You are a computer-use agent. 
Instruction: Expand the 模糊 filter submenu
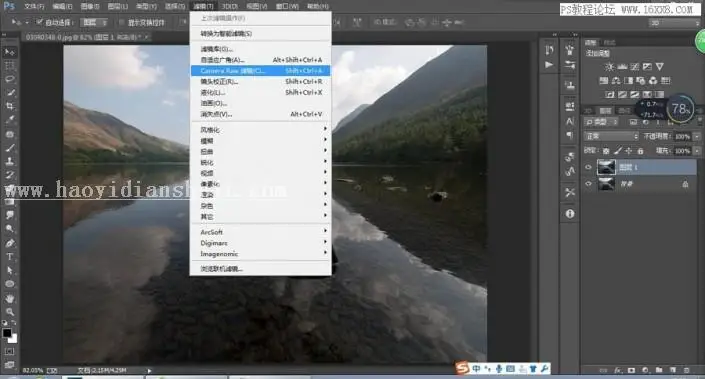(261, 140)
